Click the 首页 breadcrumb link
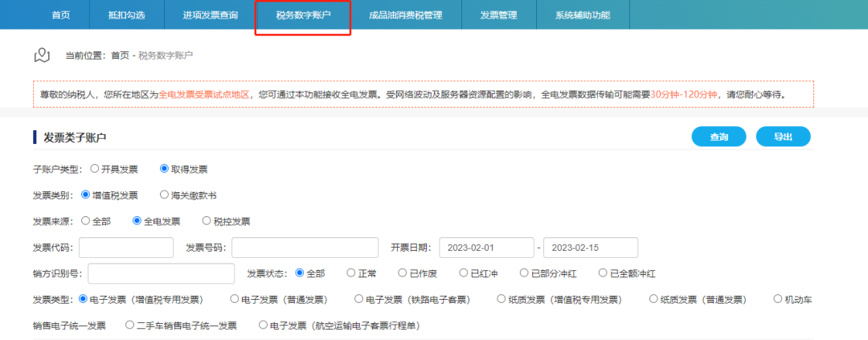The height and width of the screenshot is (340, 868). [x=120, y=55]
